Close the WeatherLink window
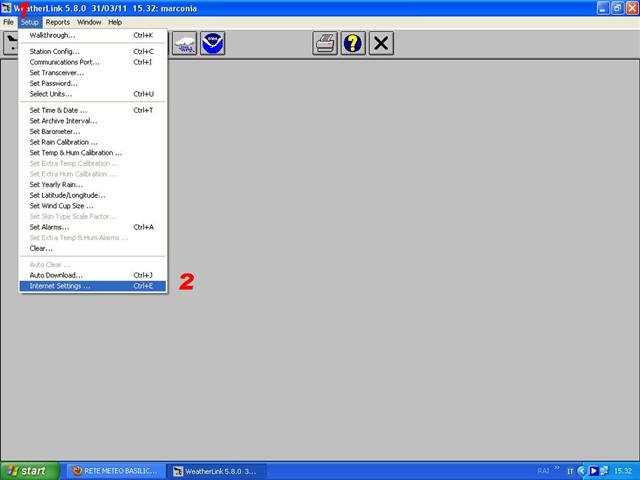 pyautogui.click(x=632, y=8)
